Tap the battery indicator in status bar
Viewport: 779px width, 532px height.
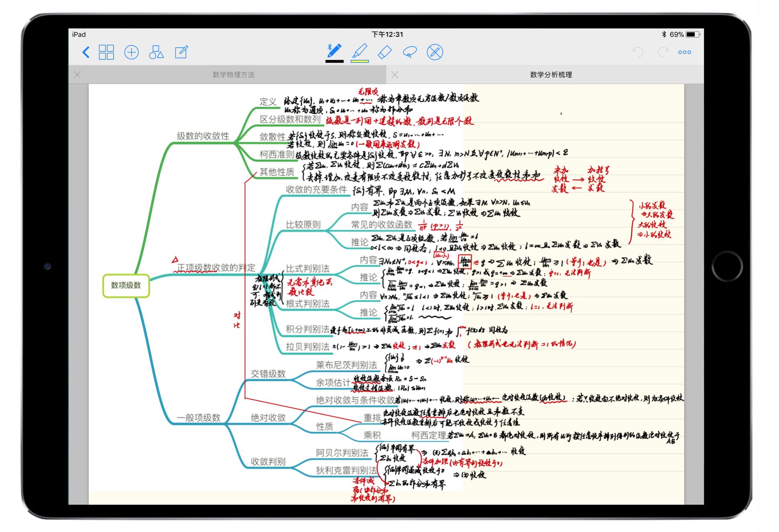692,35
